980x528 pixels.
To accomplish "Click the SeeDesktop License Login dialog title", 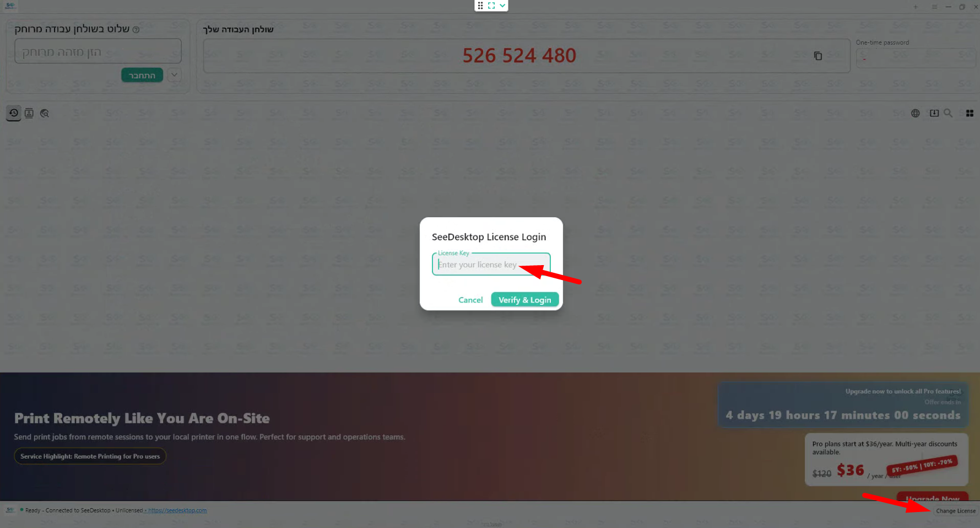I will (x=489, y=237).
